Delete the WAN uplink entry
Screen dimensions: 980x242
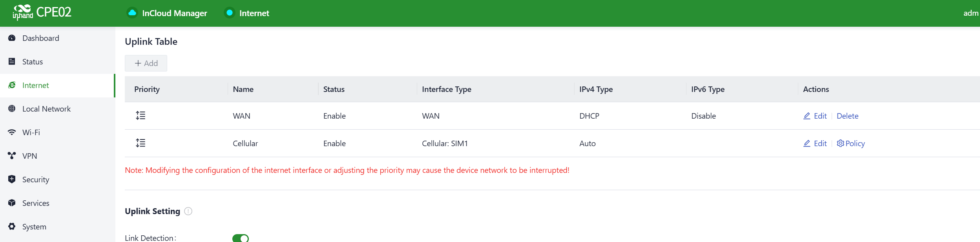pyautogui.click(x=847, y=116)
